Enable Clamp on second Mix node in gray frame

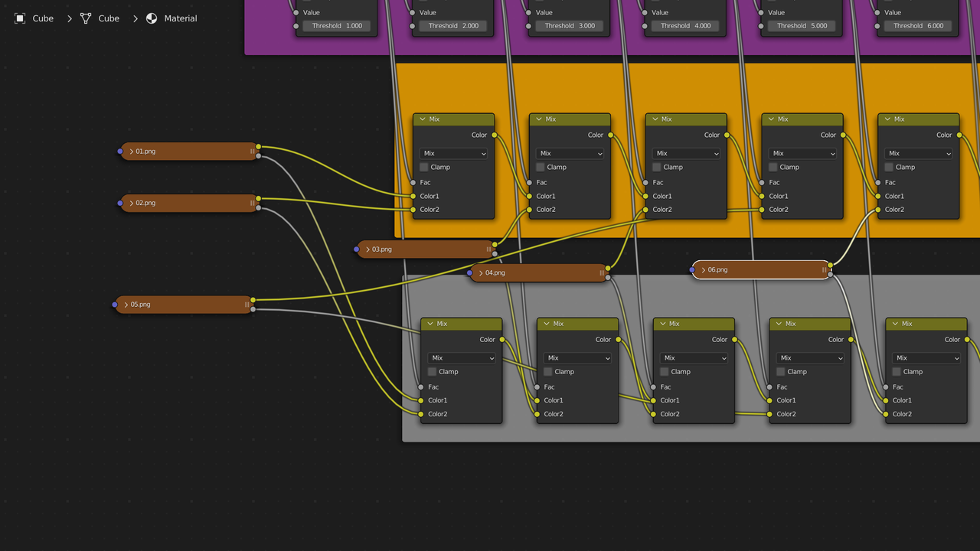548,372
